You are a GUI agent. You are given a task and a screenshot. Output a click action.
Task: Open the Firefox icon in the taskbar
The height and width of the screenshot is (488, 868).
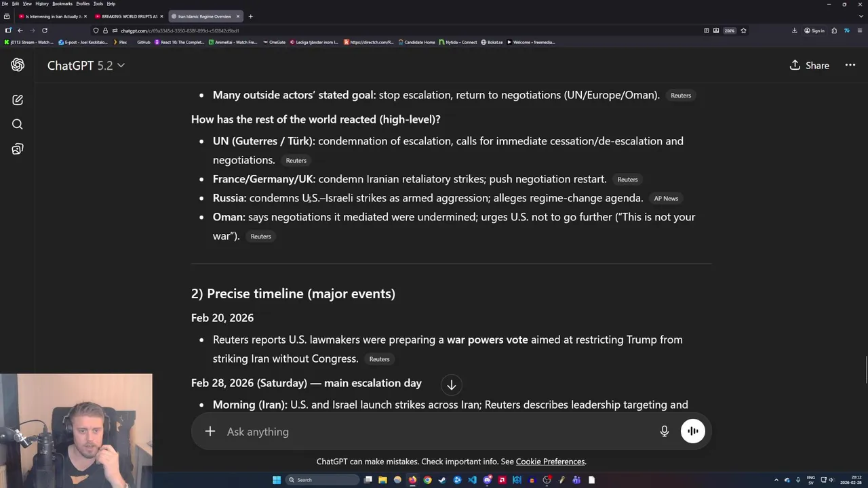[x=412, y=480]
